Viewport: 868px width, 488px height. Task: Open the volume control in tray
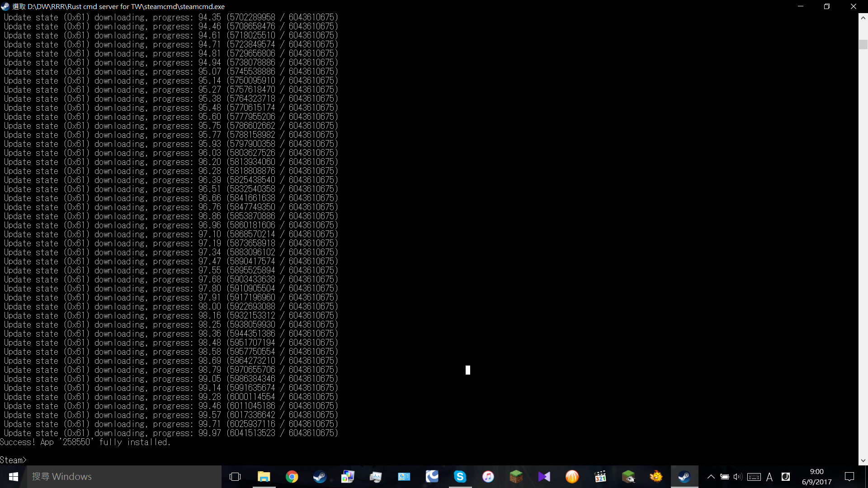coord(738,477)
